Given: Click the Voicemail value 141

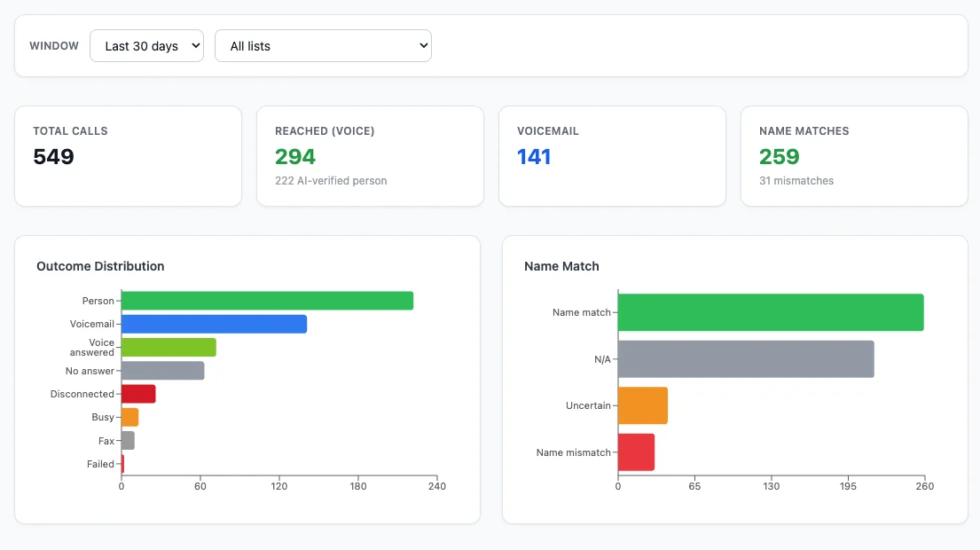Looking at the screenshot, I should (534, 156).
